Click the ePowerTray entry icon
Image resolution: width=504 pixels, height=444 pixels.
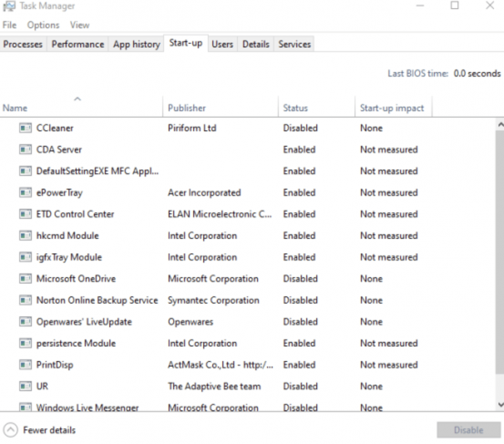point(25,193)
